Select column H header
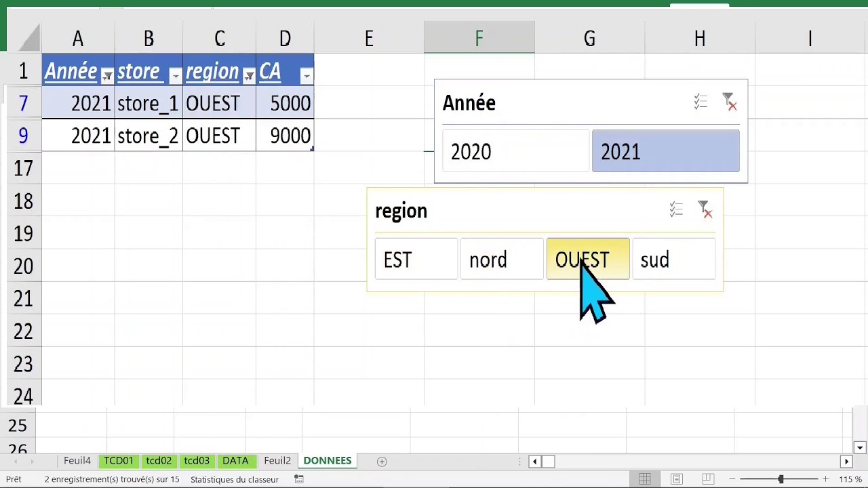The image size is (868, 488). (x=699, y=39)
